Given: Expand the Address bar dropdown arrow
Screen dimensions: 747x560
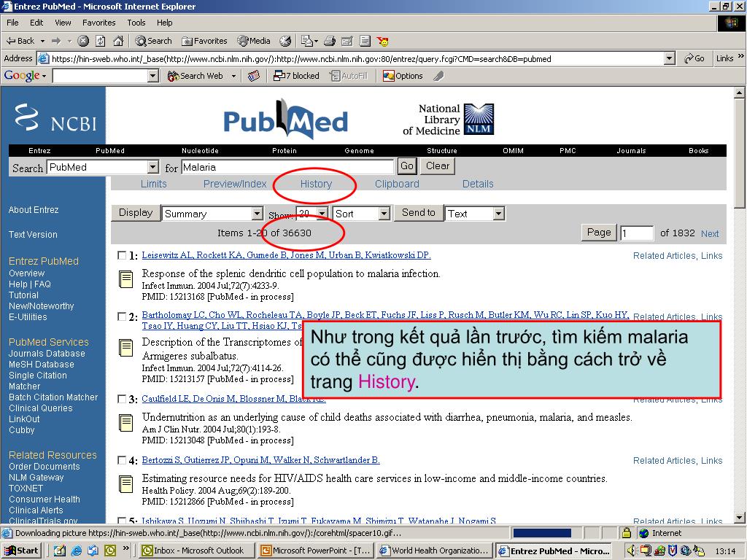Looking at the screenshot, I should [670, 58].
